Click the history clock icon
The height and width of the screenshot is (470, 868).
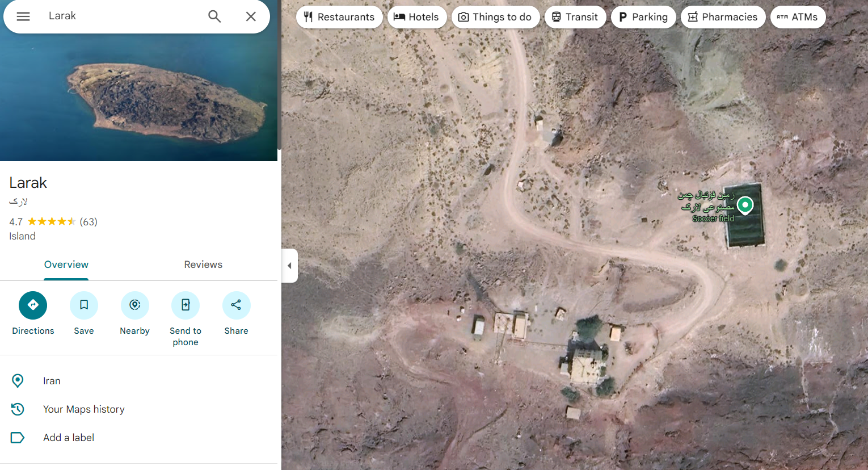(x=18, y=409)
